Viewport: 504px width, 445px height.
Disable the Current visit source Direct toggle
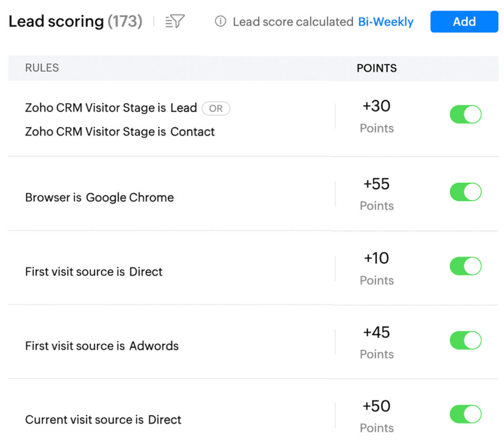[x=465, y=414]
